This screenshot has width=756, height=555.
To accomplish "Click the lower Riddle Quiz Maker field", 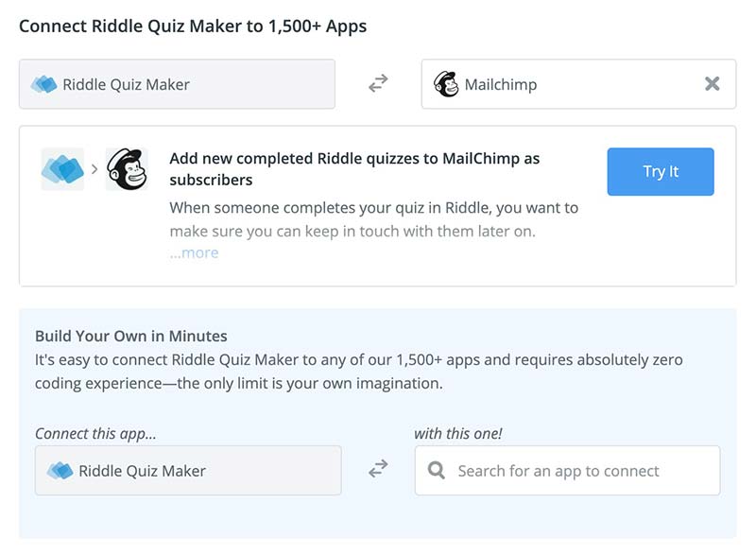I will tap(188, 471).
